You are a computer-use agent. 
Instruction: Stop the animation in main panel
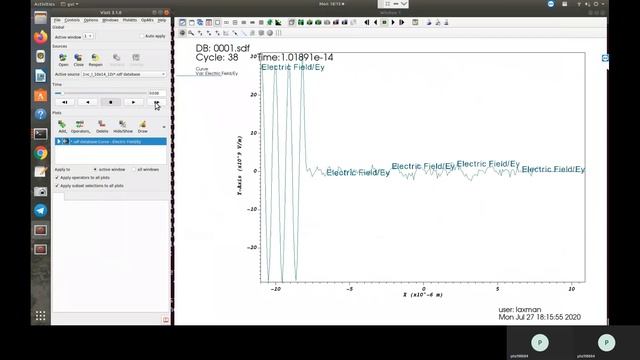111,102
